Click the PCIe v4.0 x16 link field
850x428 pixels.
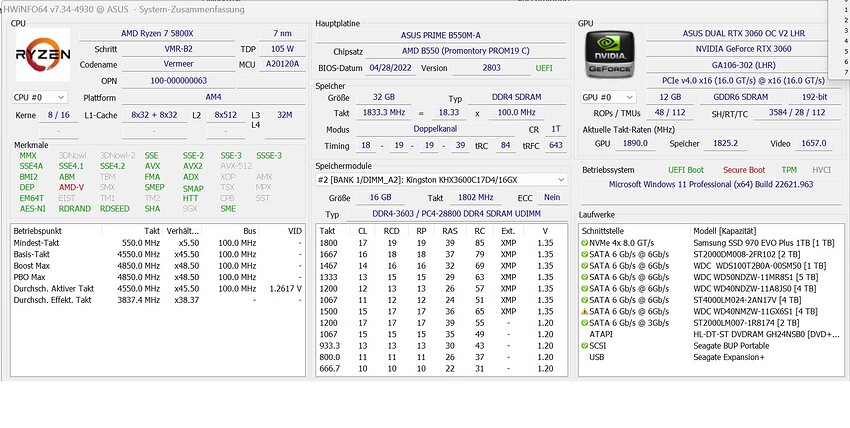click(x=743, y=81)
